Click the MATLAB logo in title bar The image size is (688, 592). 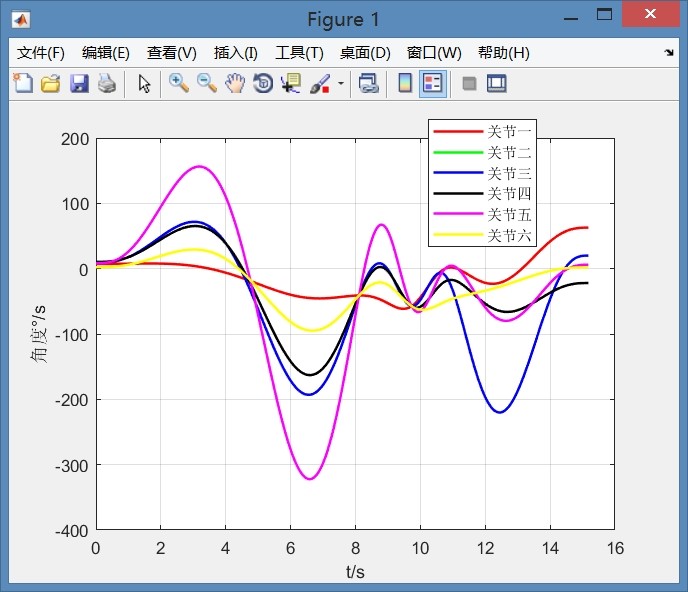pos(21,20)
